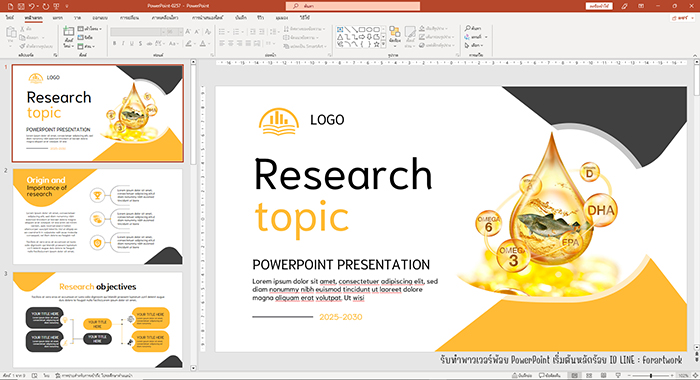Click the Share button
Screen dimensions: 700x380
click(x=682, y=18)
